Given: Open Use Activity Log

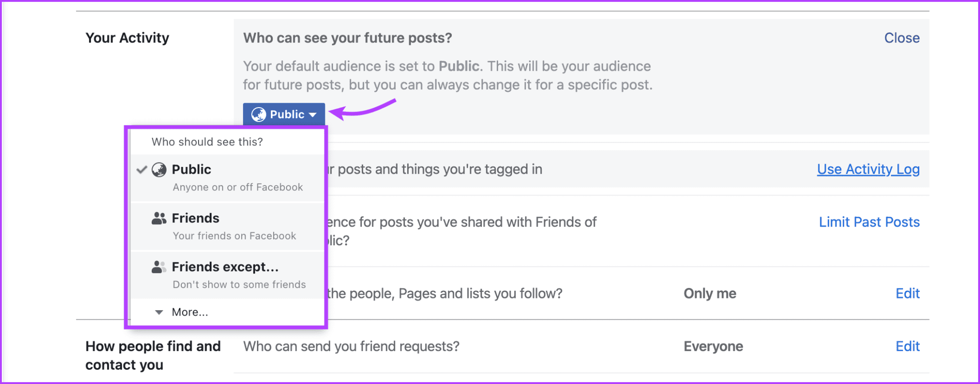Looking at the screenshot, I should 868,169.
